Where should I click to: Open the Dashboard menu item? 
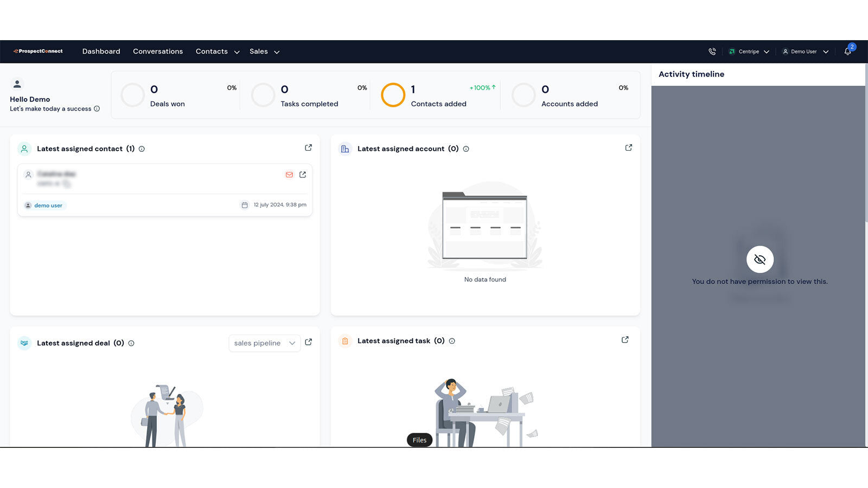point(101,52)
